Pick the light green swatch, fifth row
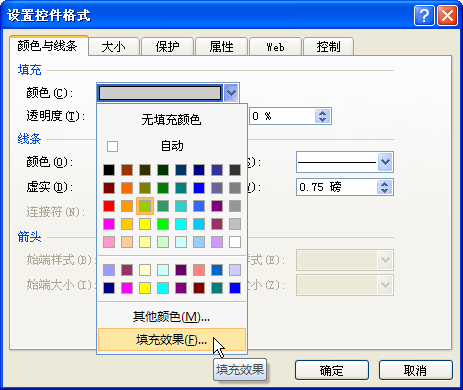This screenshot has width=463, height=390. (x=163, y=242)
